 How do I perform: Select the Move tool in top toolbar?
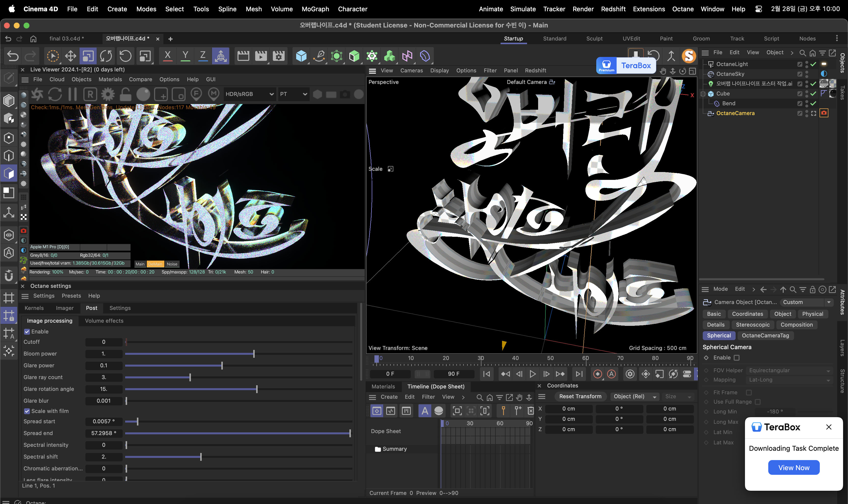[x=70, y=56]
